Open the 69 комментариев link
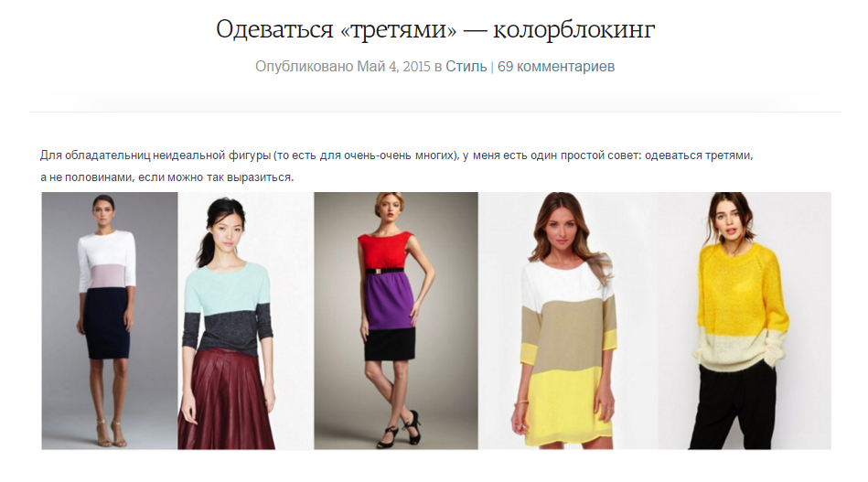868x482 pixels. point(556,67)
